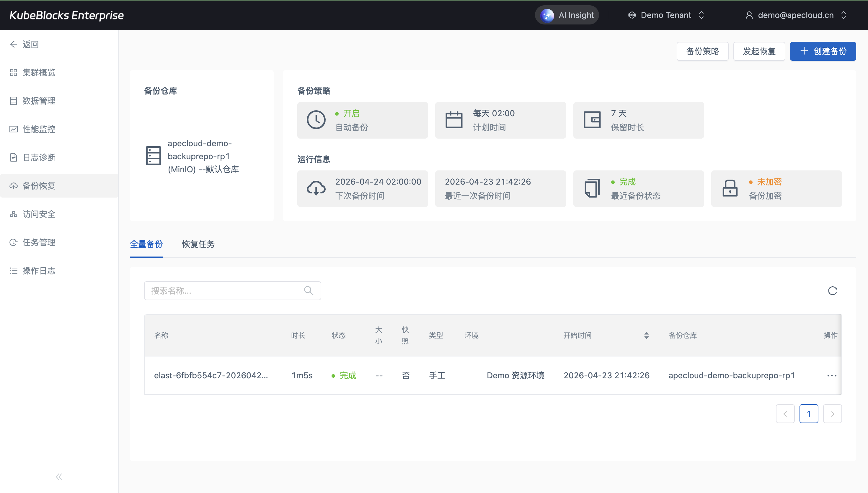Image resolution: width=868 pixels, height=493 pixels.
Task: Click the search magnifier icon
Action: coord(309,290)
